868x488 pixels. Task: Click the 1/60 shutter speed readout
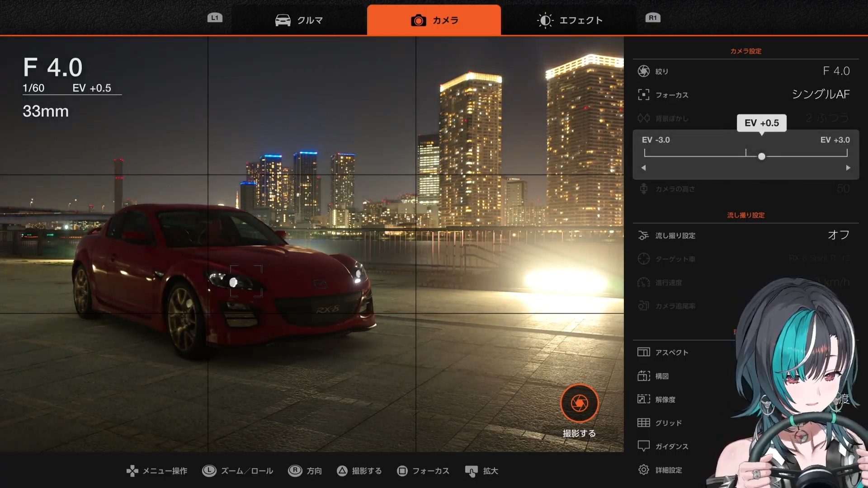click(x=33, y=88)
